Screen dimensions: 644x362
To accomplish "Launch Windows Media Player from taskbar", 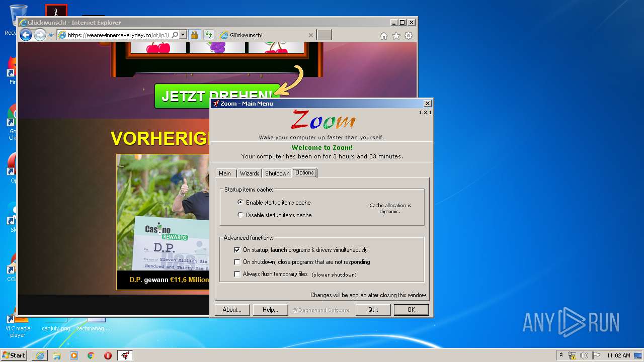I will (74, 355).
